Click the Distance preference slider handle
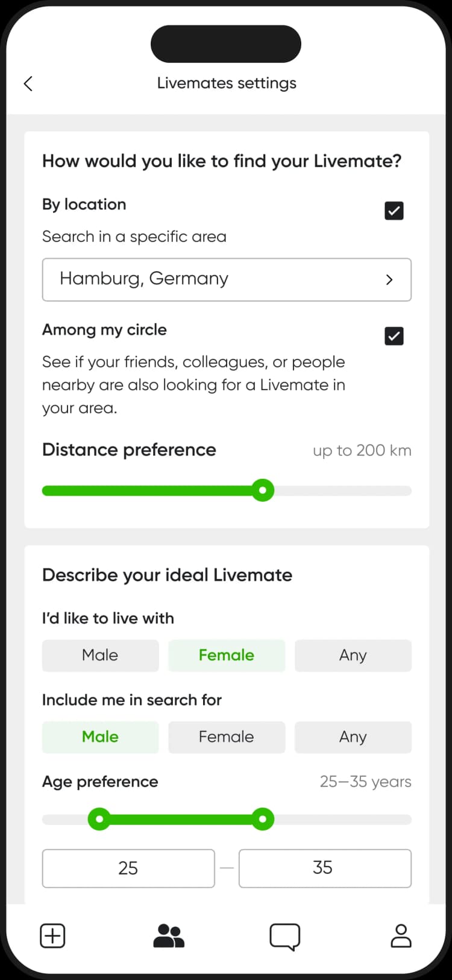This screenshot has height=980, width=452. 263,490
